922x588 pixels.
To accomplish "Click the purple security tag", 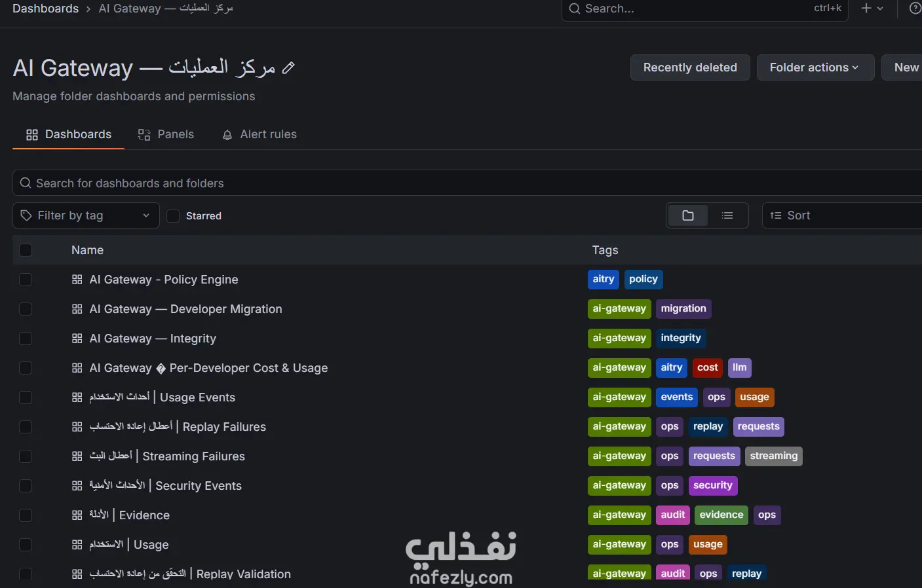I will point(713,486).
